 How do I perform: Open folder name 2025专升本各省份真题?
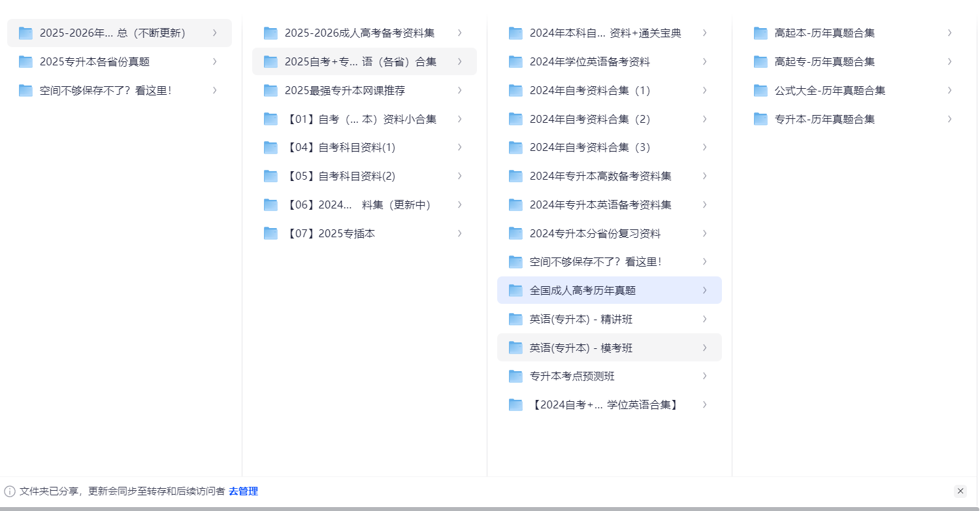tap(95, 62)
